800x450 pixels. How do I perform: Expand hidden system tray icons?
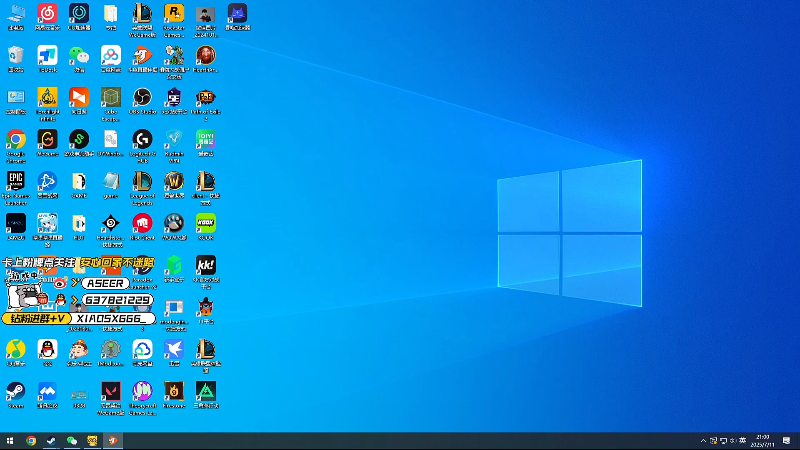click(x=703, y=441)
